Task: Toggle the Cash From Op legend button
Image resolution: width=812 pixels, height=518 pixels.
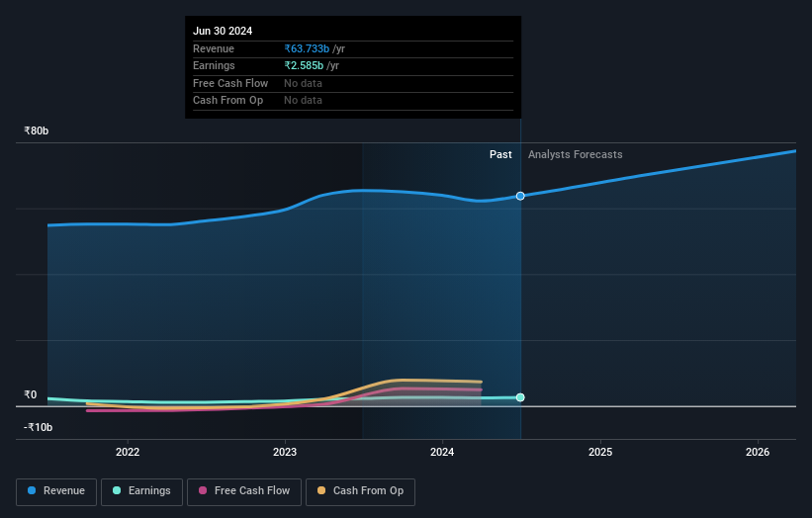Action: pyautogui.click(x=360, y=491)
